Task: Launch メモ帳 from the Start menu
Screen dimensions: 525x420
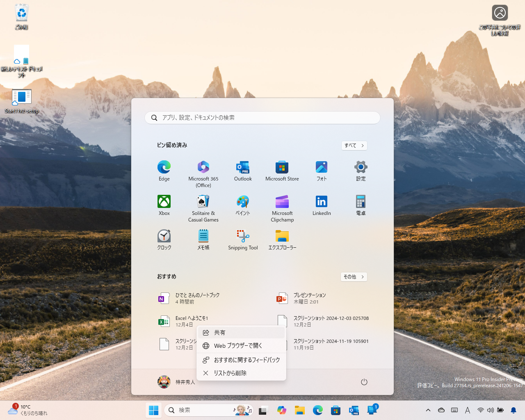Action: pos(203,240)
